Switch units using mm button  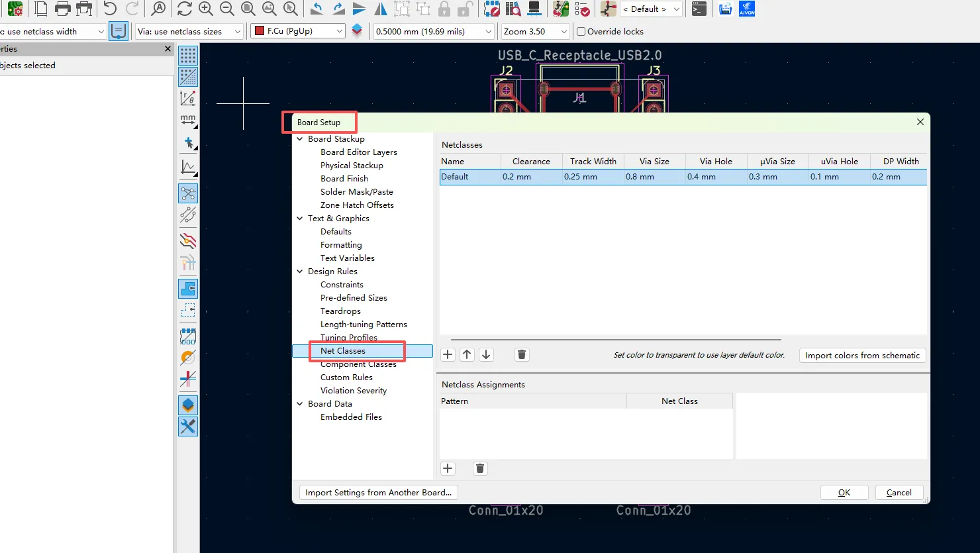click(188, 120)
